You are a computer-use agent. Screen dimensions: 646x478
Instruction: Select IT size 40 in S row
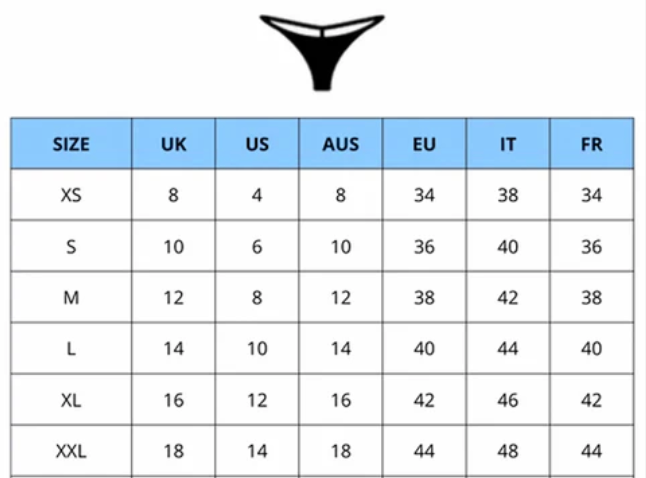click(508, 247)
